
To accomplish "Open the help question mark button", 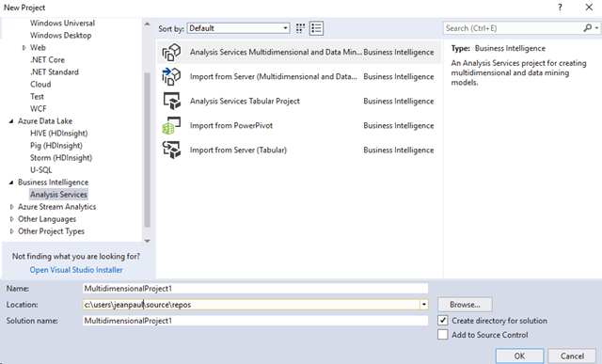I will click(x=561, y=8).
